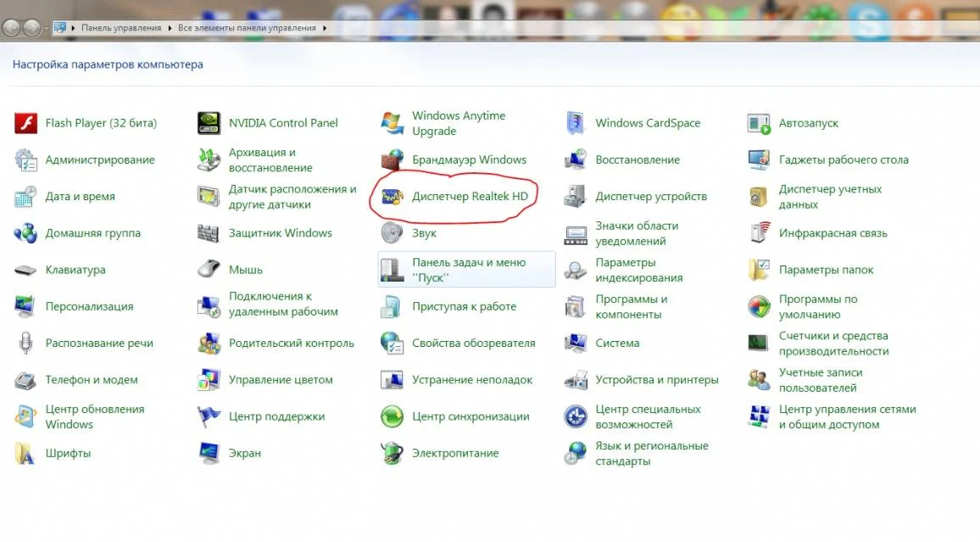The width and height of the screenshot is (980, 542).
Task: Click the Панель управления breadcrumb
Action: pyautogui.click(x=121, y=28)
